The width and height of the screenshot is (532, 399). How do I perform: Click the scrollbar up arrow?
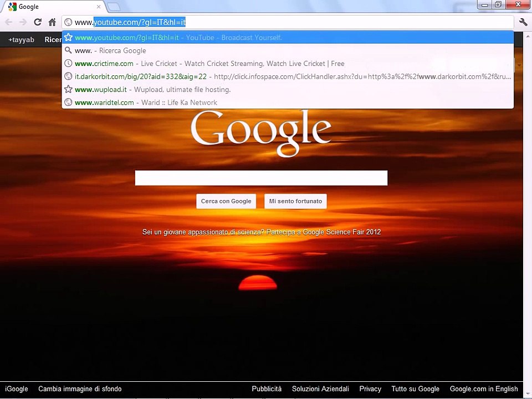[x=528, y=35]
